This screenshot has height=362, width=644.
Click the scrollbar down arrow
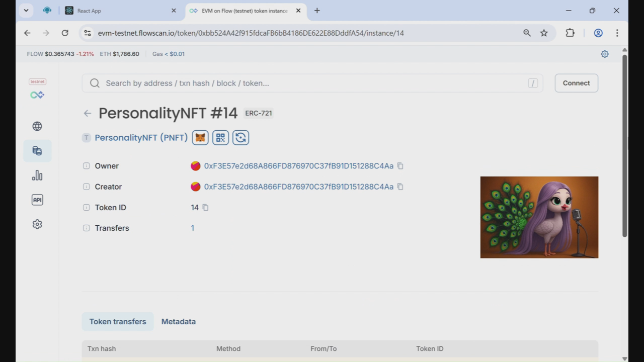625,358
